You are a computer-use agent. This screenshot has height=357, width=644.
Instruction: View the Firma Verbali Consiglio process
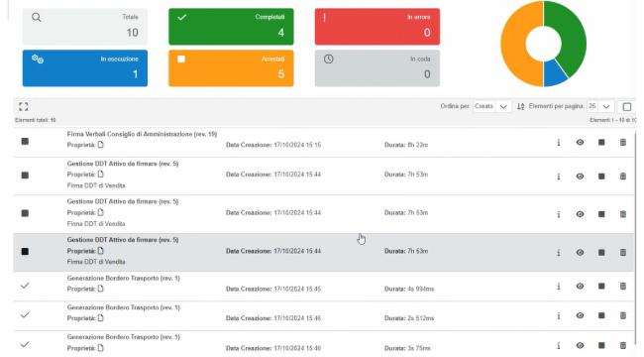580,143
